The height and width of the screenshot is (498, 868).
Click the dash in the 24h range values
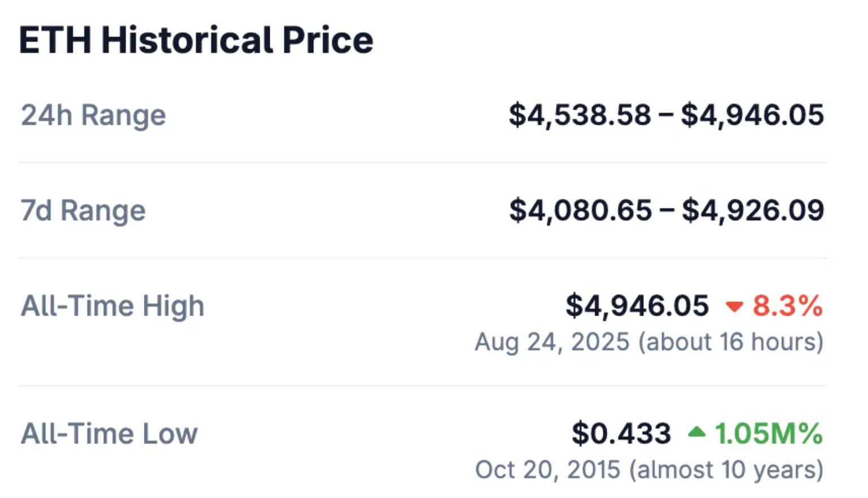pos(666,116)
